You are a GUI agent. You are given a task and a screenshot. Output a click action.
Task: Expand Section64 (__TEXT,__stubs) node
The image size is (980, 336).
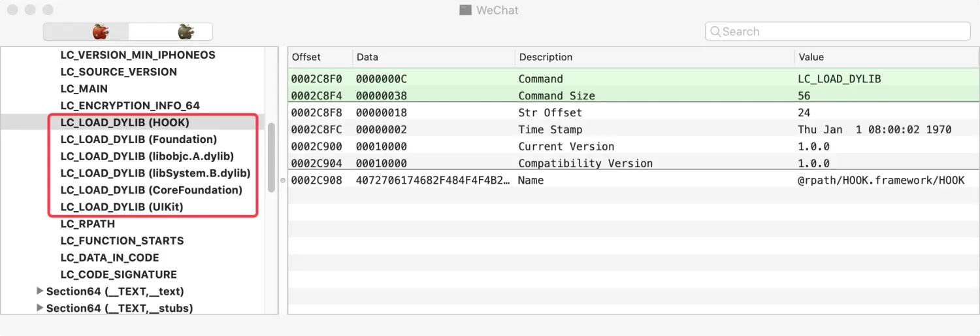pyautogui.click(x=41, y=308)
